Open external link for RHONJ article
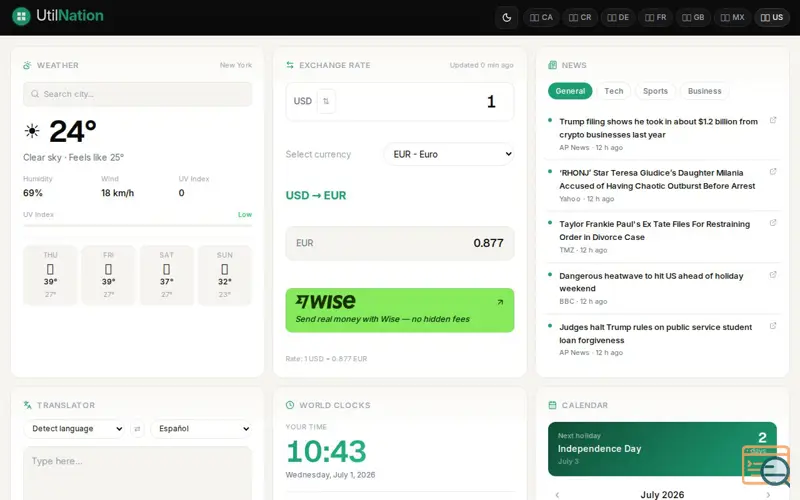Screen dimensions: 800x500 773,171
